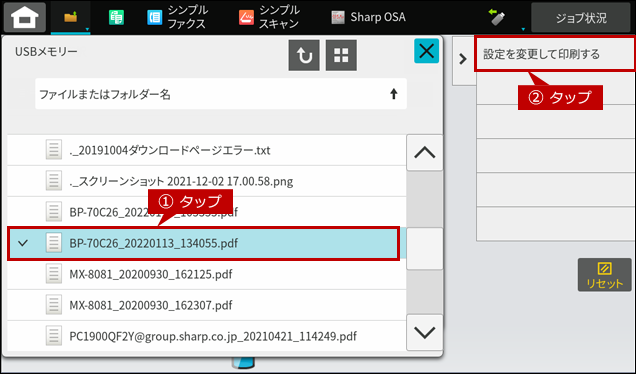
Task: Toggle ascending sort arrow on name column
Action: click(x=393, y=94)
